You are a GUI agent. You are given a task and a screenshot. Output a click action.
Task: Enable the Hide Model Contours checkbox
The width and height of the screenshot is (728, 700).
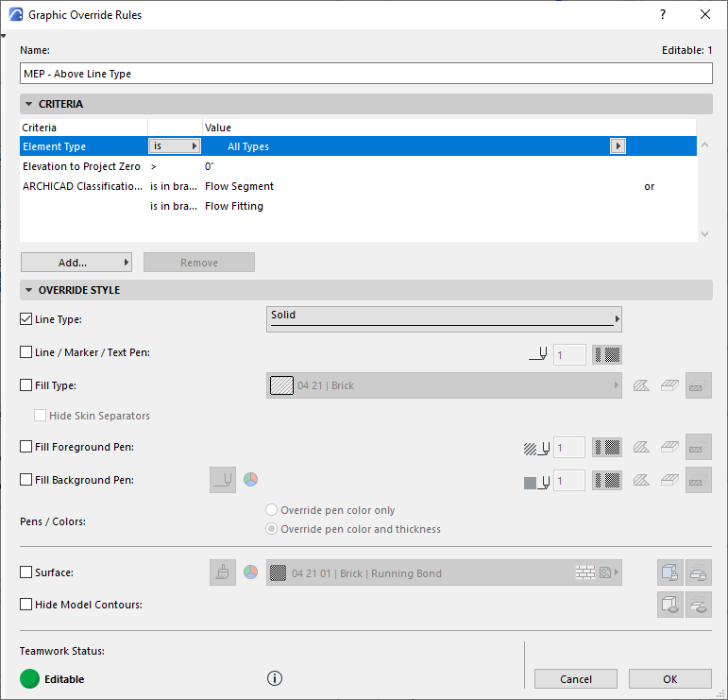(x=26, y=605)
